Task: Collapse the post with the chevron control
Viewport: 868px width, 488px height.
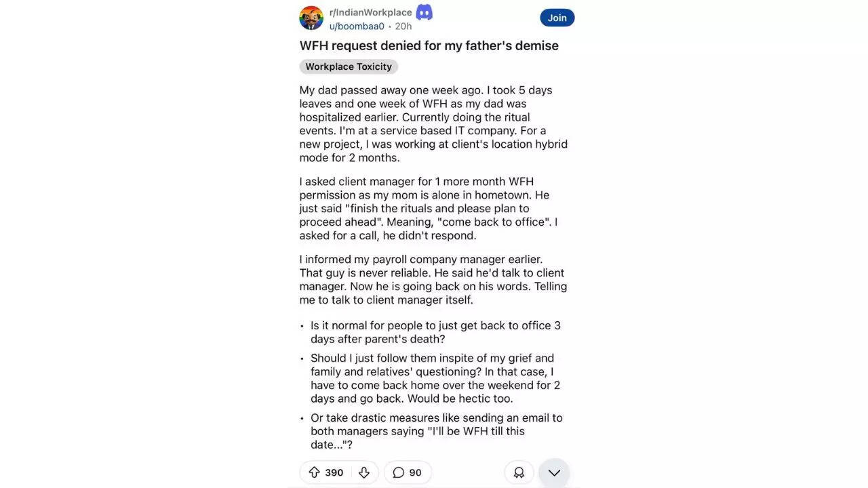Action: pos(553,472)
